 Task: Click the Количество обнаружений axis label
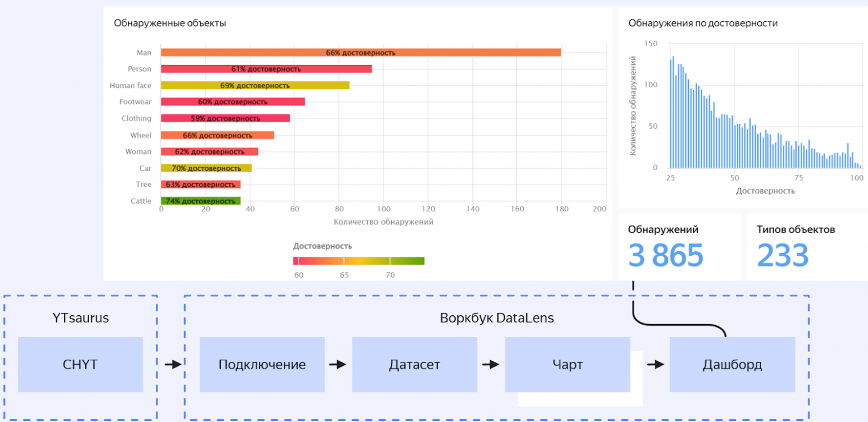coord(379,221)
